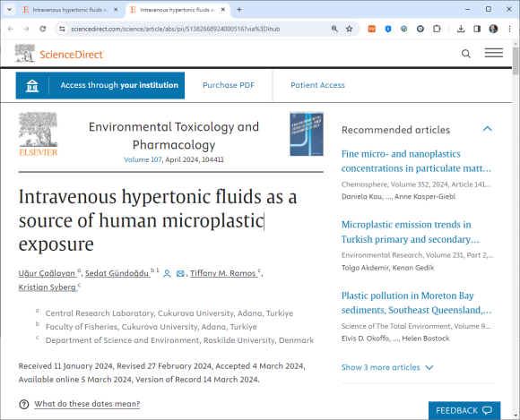Collapse the Recommended articles section
Viewport: 520px width, 420px height.
click(487, 129)
